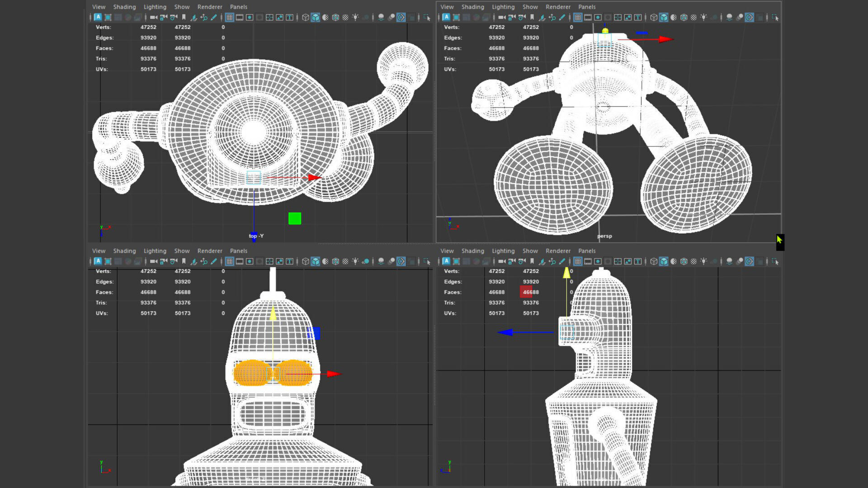The height and width of the screenshot is (488, 868).
Task: Click Camera Attributes icon in top view panel
Action: click(174, 18)
